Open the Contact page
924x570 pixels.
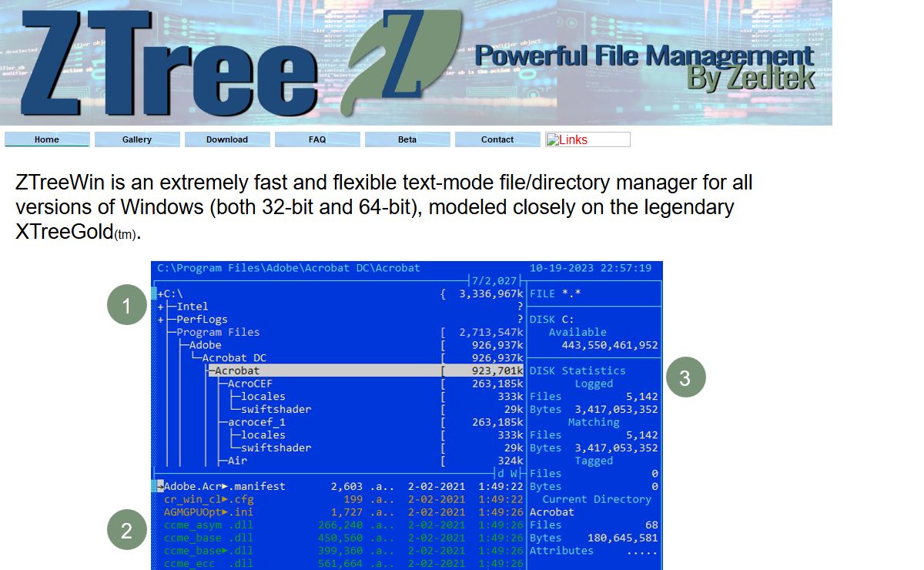point(497,139)
